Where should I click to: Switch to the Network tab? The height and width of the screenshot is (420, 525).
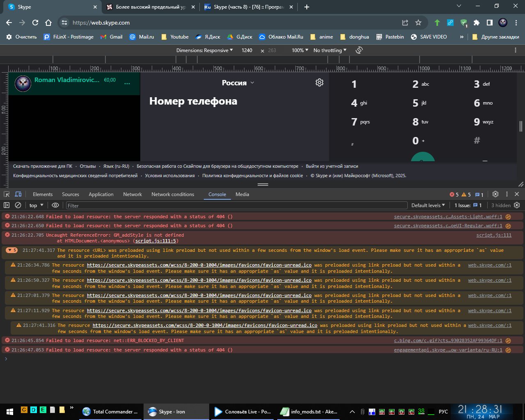132,194
